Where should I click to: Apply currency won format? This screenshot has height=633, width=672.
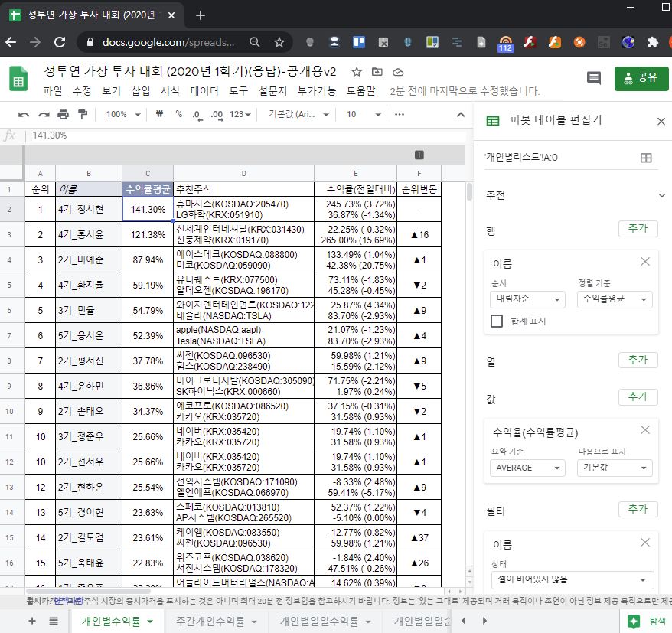tap(159, 114)
